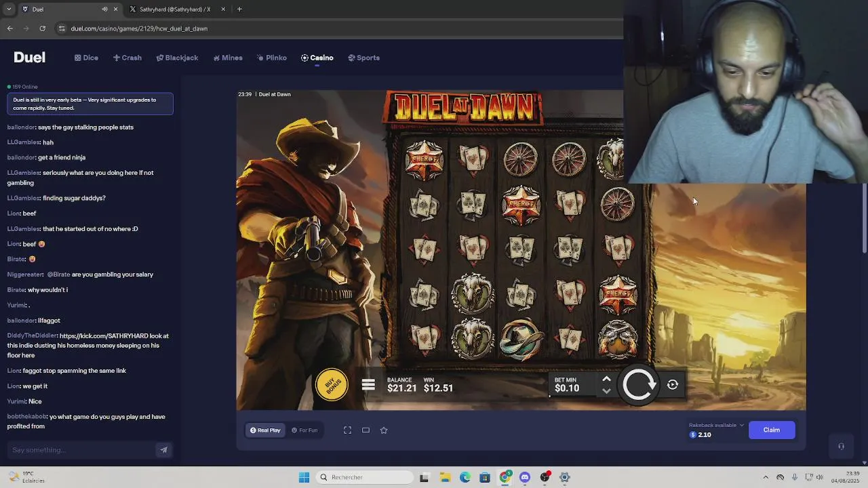Screen dimensions: 868x488
Task: Click the beta announcement banner
Action: 90,104
